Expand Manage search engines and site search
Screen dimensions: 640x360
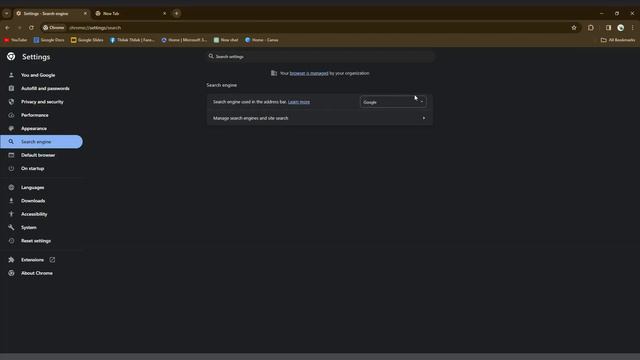click(x=320, y=118)
